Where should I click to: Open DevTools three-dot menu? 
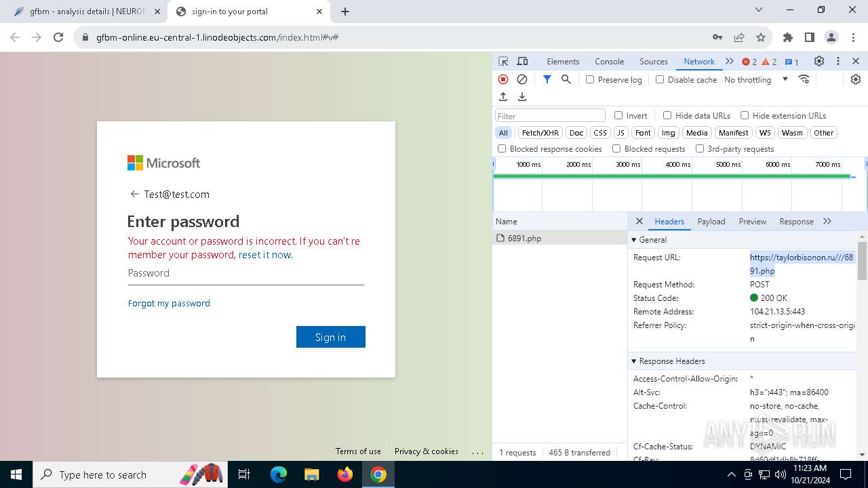tap(838, 61)
